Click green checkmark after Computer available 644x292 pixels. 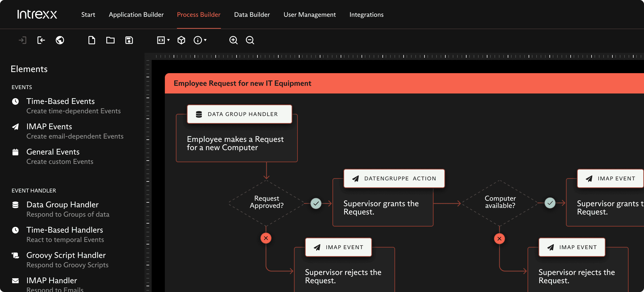click(x=550, y=203)
